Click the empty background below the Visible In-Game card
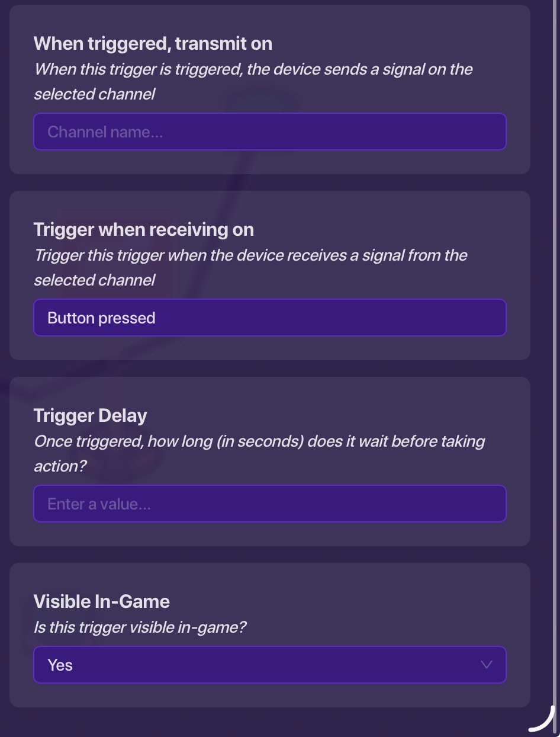The image size is (560, 737). click(x=269, y=723)
